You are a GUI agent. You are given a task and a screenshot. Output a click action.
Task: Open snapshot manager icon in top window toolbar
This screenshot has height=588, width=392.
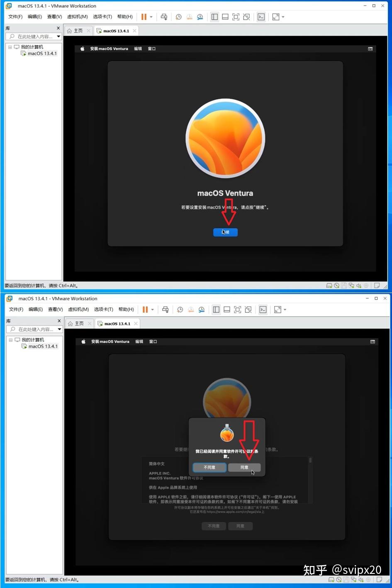pyautogui.click(x=200, y=17)
